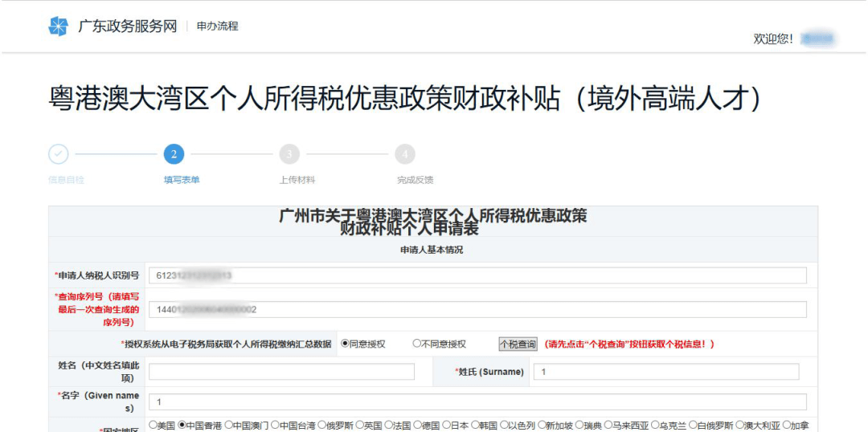Focus the 名字 (Given names) field
868x432 pixels.
tap(477, 401)
